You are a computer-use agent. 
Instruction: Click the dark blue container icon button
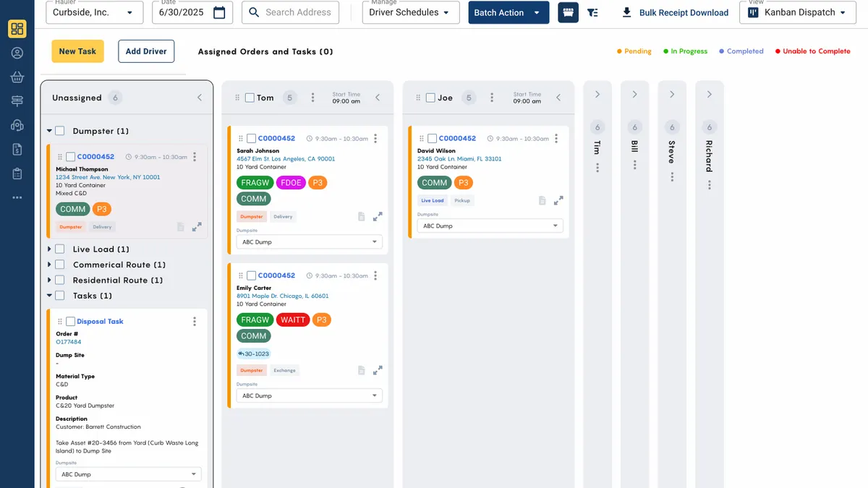pyautogui.click(x=568, y=12)
